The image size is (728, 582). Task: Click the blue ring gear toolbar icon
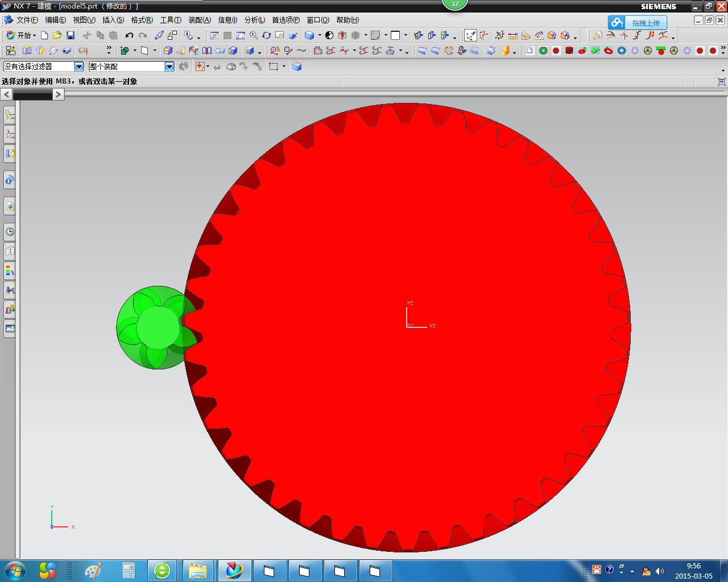(622, 51)
